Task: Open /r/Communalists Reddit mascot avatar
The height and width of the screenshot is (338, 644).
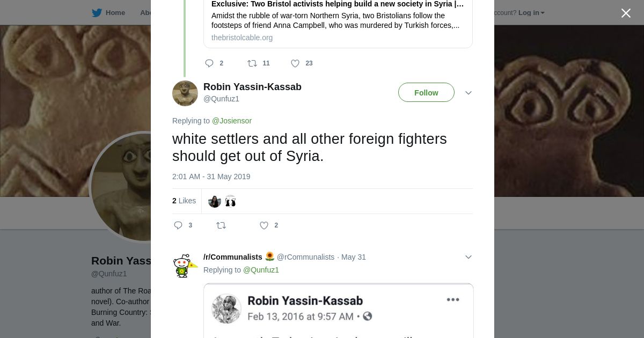Action: click(x=185, y=266)
